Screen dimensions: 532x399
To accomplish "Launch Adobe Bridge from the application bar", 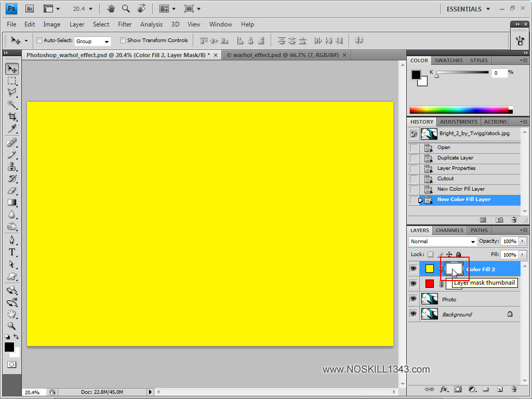I will [30, 9].
